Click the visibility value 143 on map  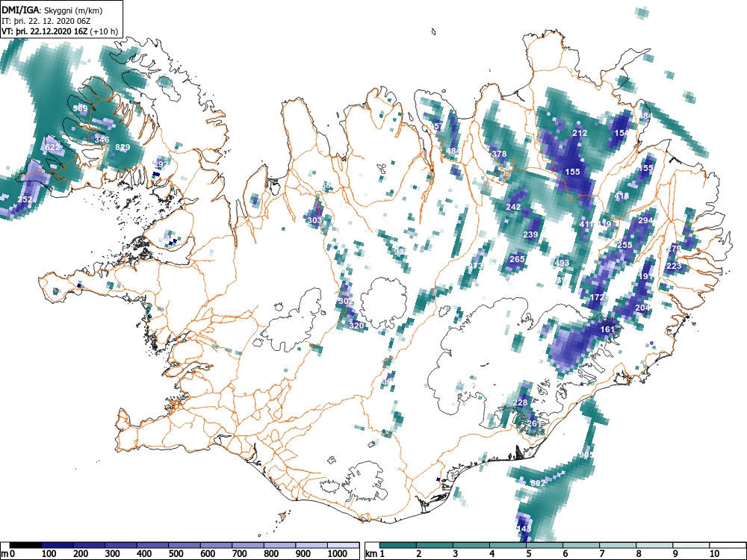coord(524,529)
